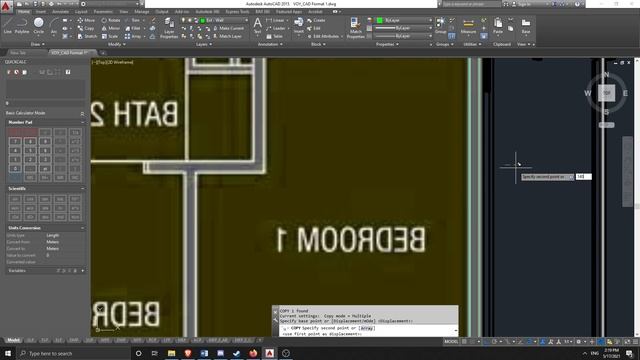
Task: Click Match Properties tool
Action: coord(356,28)
